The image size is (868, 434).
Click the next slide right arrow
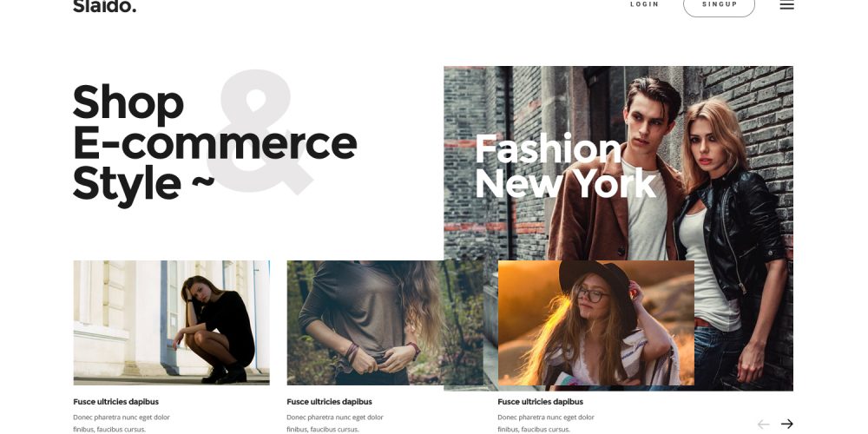click(786, 424)
